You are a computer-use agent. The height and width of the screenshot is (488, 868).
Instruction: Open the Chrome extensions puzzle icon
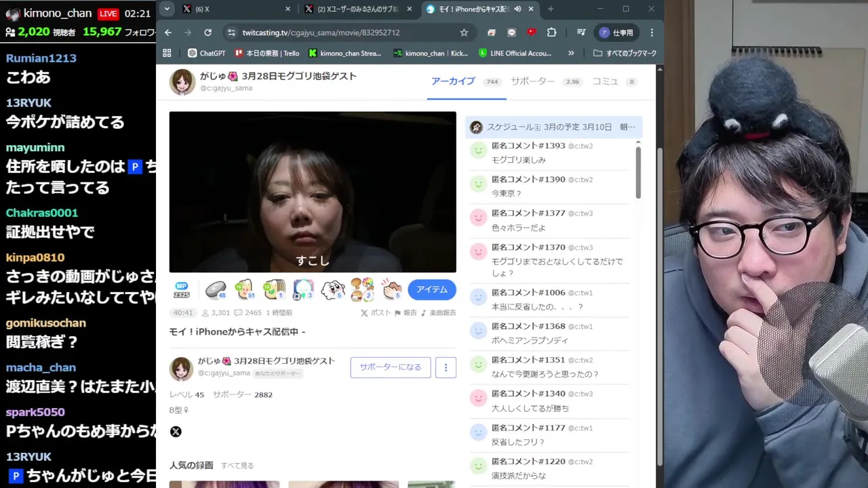(x=551, y=33)
